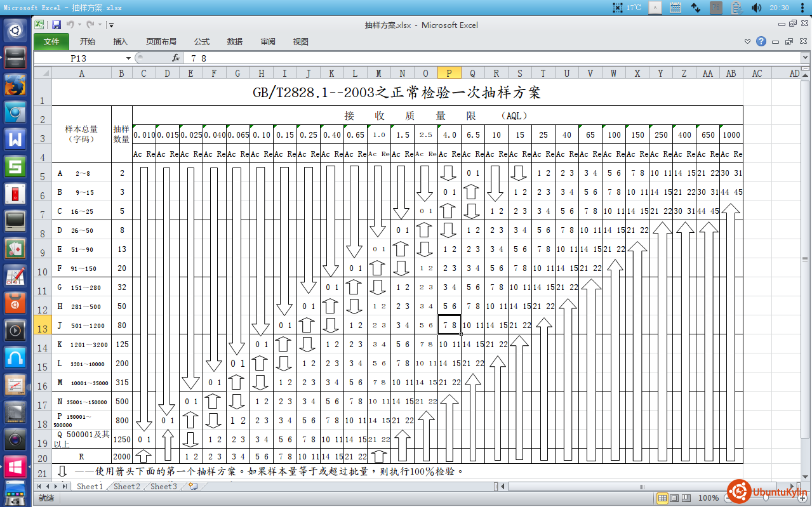Viewport: 812px width, 507px height.
Task: Open the Name Box dropdown arrow
Action: (x=128, y=58)
